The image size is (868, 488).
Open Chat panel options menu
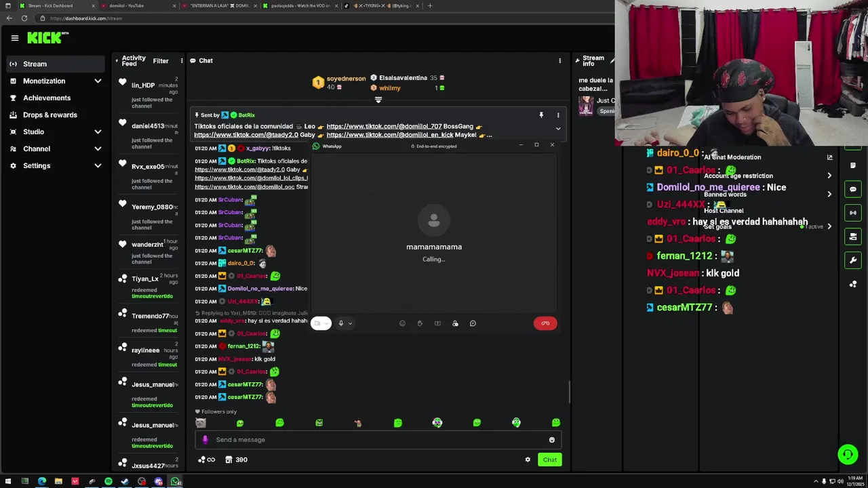click(x=559, y=61)
